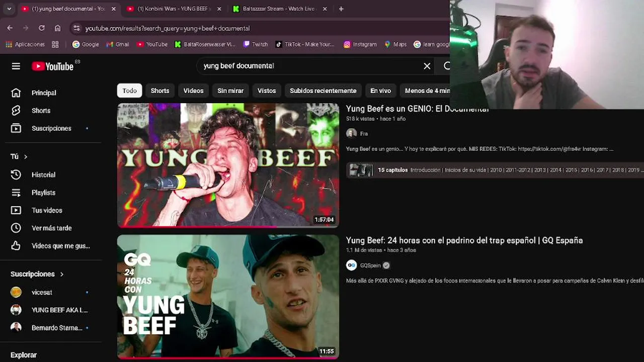
Task: Expand the 15 capítulos chapters row
Action: click(x=495, y=170)
